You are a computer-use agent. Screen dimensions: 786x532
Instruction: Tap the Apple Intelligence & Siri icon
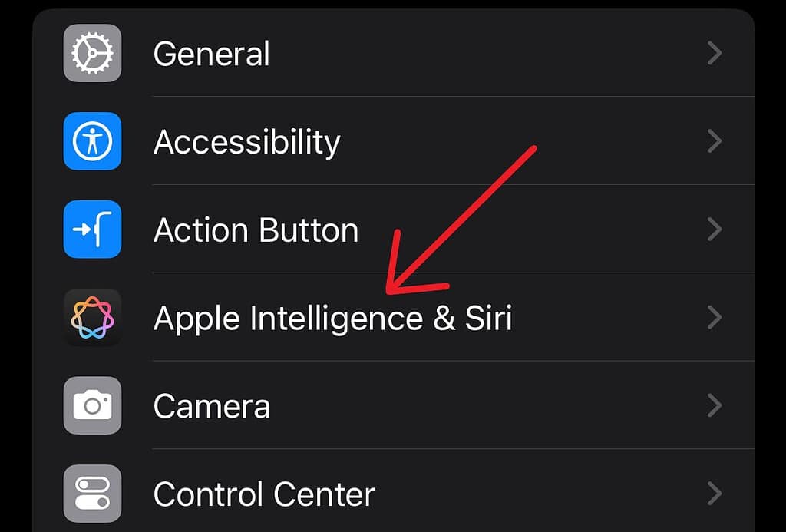[92, 317]
